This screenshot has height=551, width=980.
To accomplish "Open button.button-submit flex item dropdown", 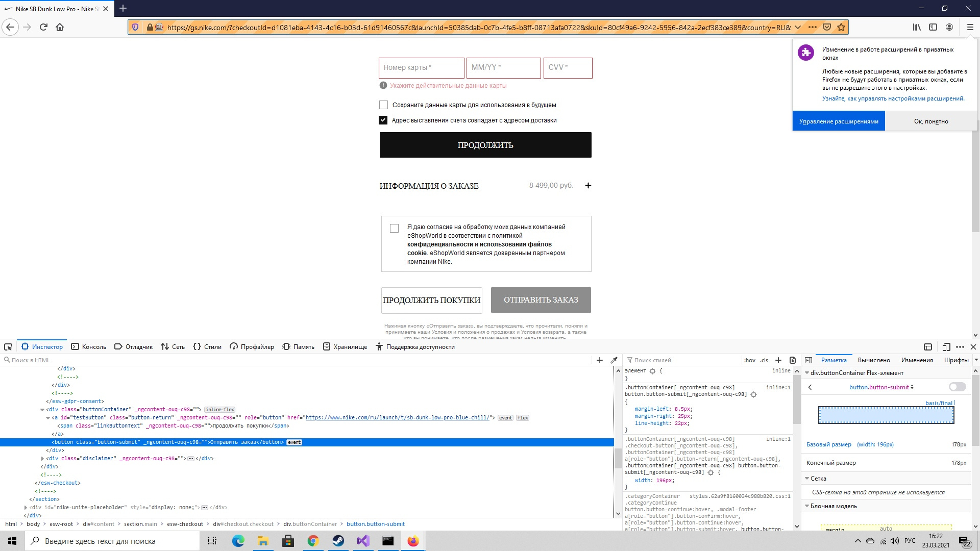I will click(881, 387).
